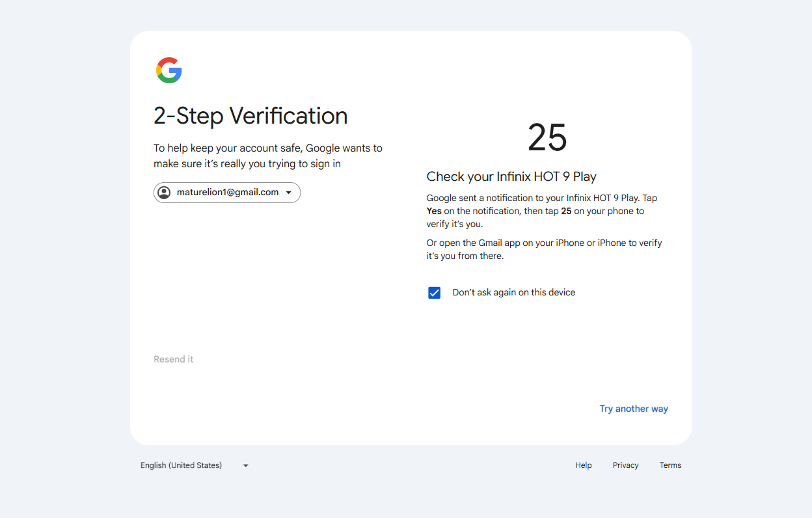The image size is (812, 518).
Task: Click the "Don't ask again on this device" label
Action: 514,292
